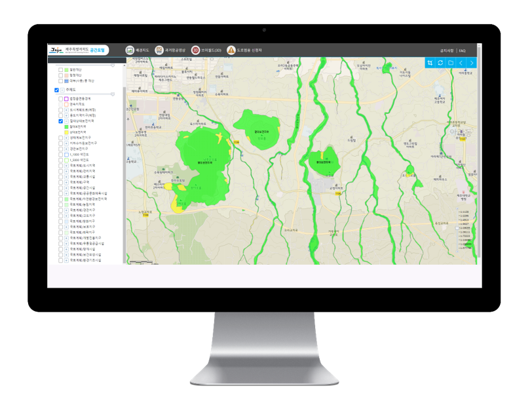Launch the 브이월드(3D) viewer icon
The height and width of the screenshot is (414, 532).
tap(195, 50)
